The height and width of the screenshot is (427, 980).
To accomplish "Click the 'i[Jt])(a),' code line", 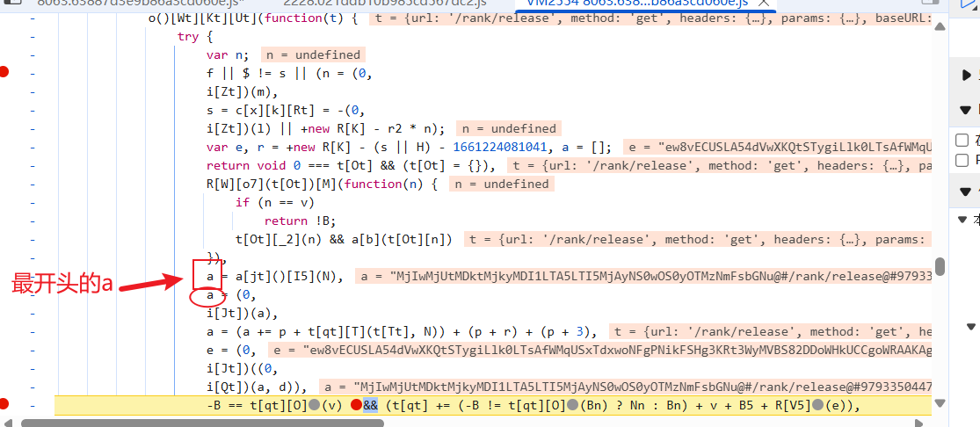I will 243,313.
